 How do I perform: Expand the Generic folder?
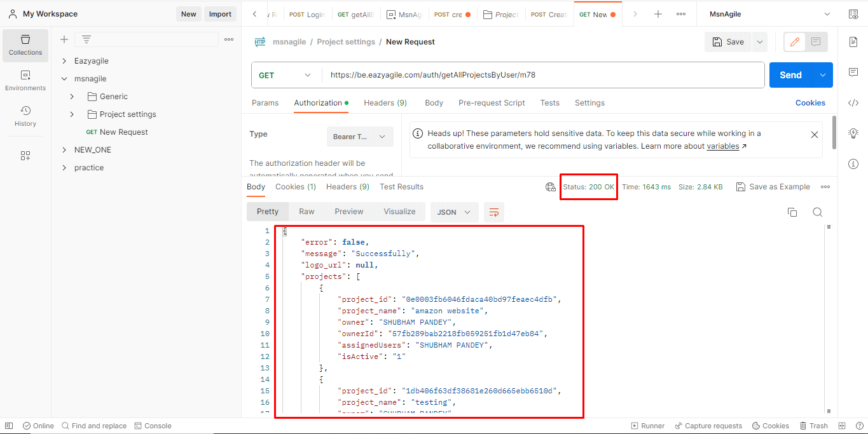coord(72,97)
